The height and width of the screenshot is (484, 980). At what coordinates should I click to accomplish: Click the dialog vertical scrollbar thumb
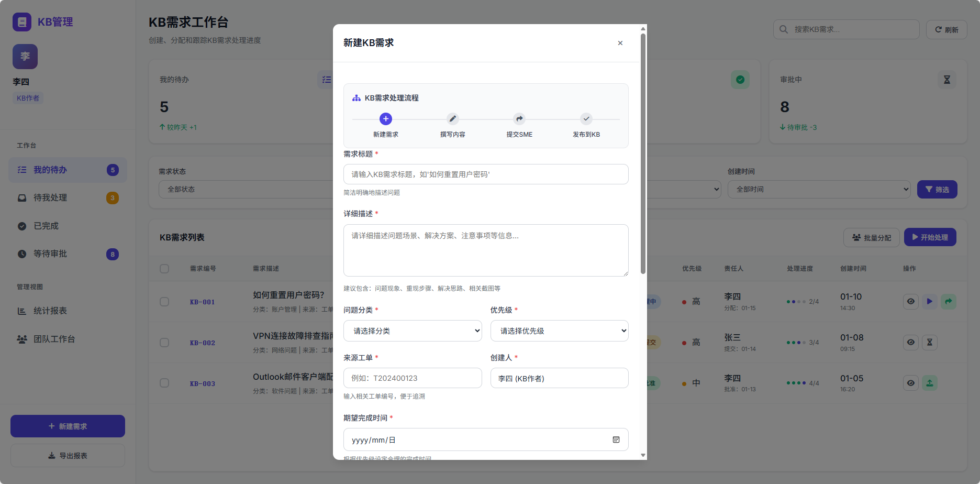point(643,153)
